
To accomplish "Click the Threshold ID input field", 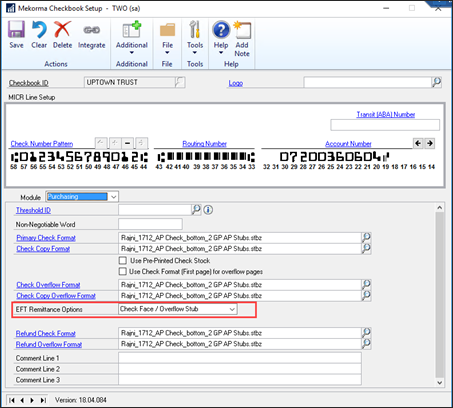I will [x=155, y=210].
